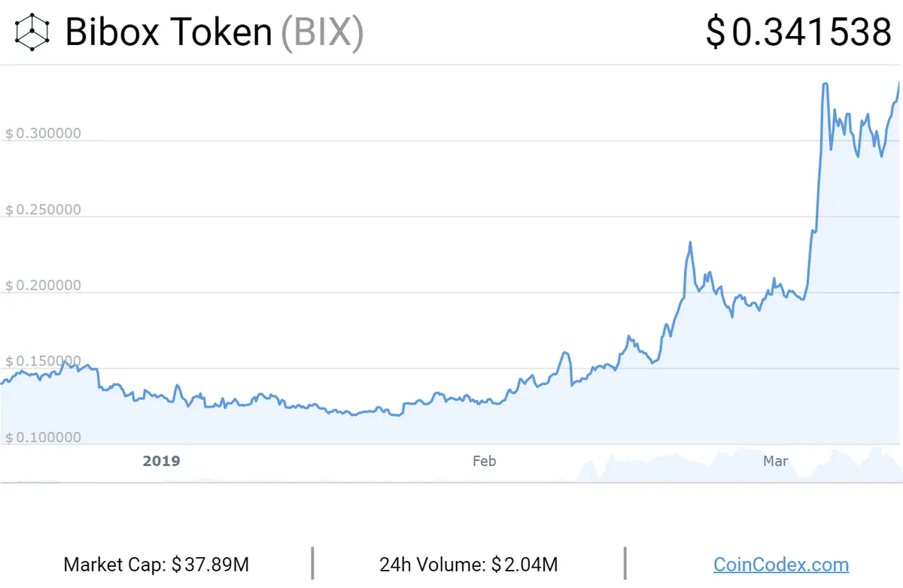Open the CoinCodex.com link
This screenshot has width=903, height=588.
pyautogui.click(x=781, y=564)
